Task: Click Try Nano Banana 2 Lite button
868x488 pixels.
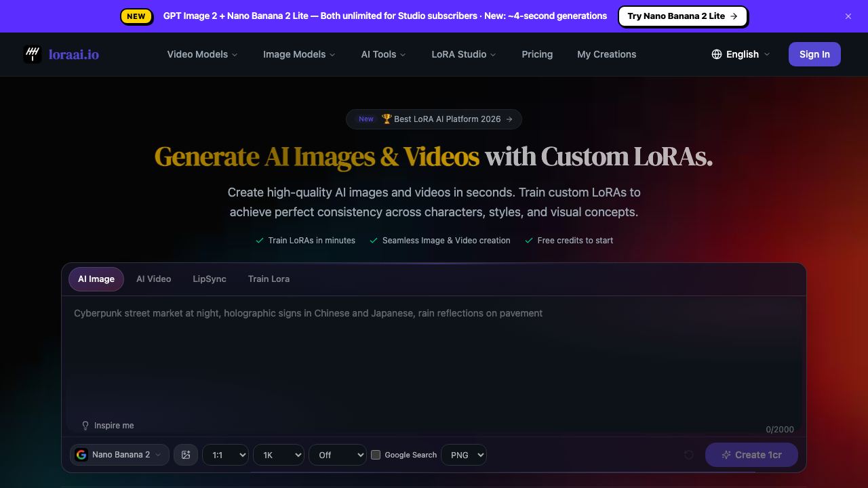Action: click(683, 16)
